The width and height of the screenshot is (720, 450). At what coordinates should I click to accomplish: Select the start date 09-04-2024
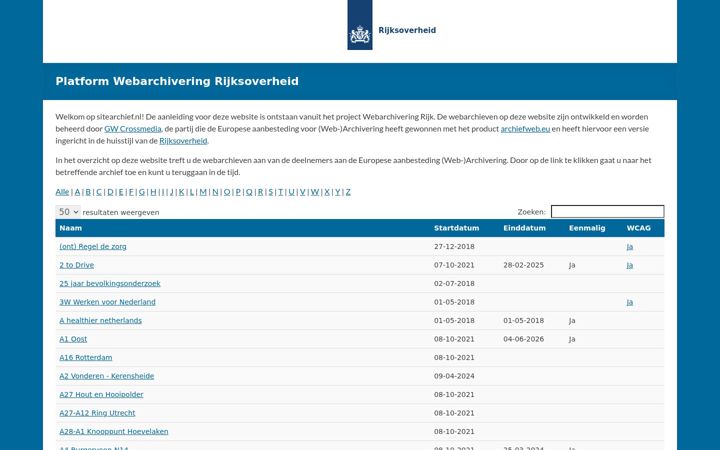tap(454, 376)
